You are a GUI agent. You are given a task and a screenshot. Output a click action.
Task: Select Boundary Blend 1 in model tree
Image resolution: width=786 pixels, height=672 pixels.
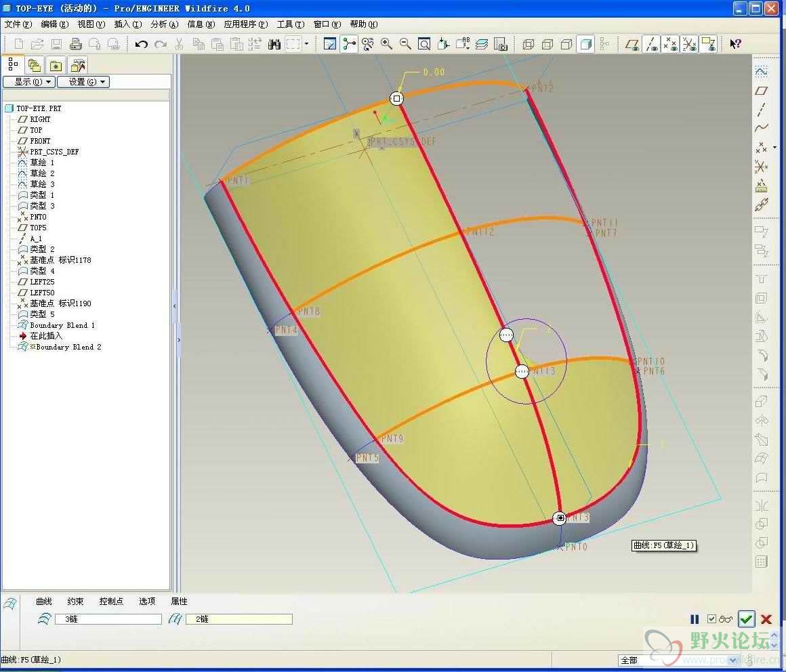pyautogui.click(x=62, y=325)
